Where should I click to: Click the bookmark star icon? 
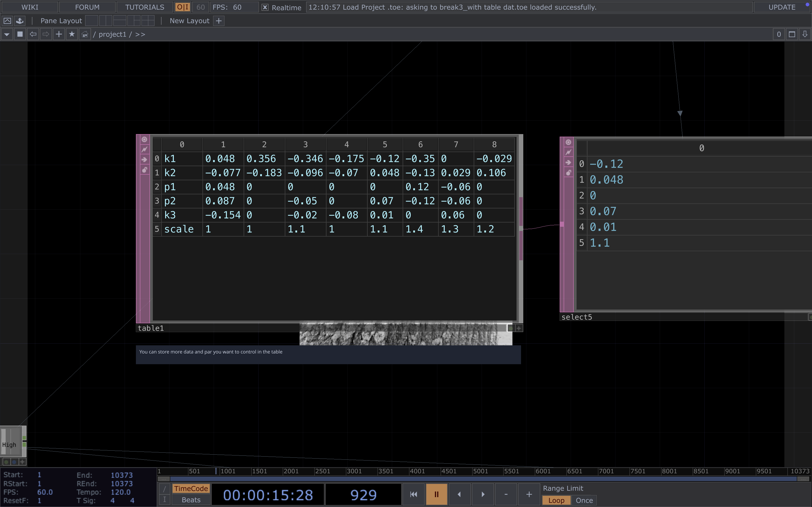pos(72,34)
